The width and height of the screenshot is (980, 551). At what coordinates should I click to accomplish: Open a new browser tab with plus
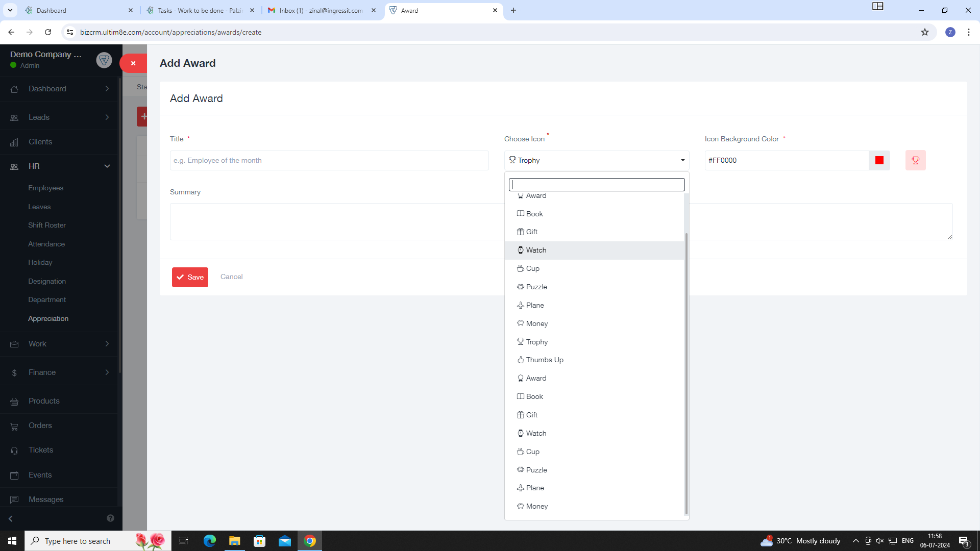point(513,10)
